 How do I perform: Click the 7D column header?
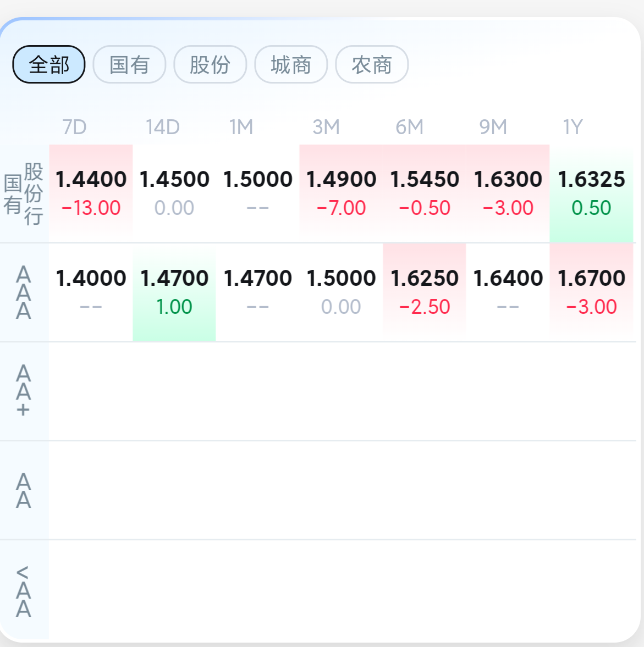pyautogui.click(x=75, y=126)
